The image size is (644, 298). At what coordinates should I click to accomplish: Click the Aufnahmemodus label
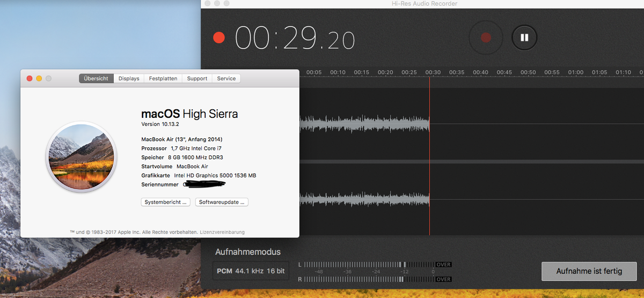[248, 252]
